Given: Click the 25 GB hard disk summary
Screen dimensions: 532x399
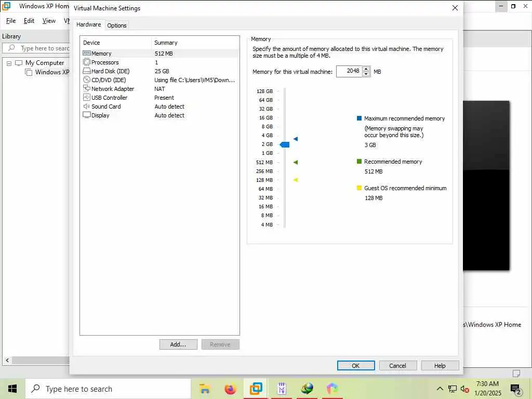Looking at the screenshot, I should [x=162, y=71].
